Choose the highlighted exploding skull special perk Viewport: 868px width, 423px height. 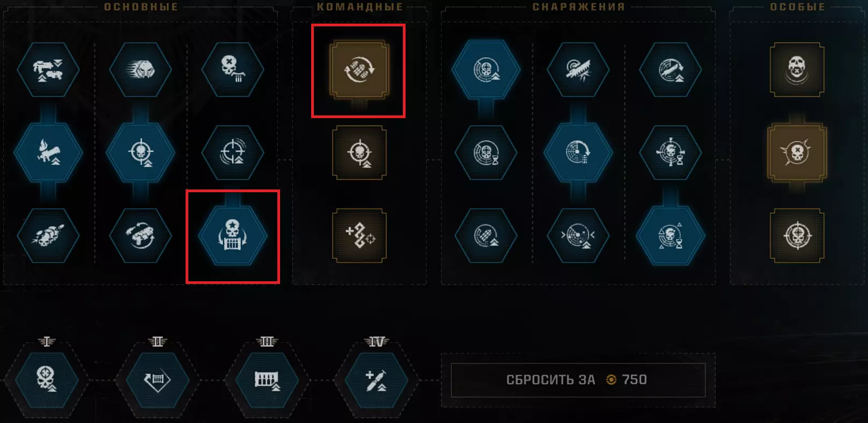[x=797, y=152]
